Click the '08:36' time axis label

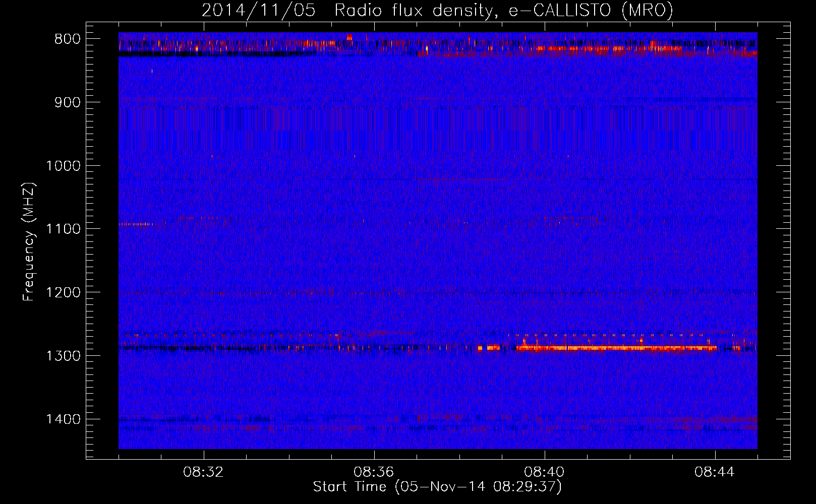(374, 473)
